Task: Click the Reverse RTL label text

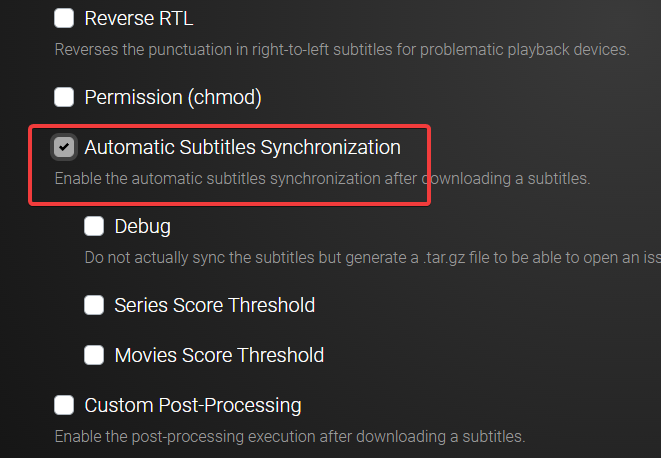Action: 139,19
